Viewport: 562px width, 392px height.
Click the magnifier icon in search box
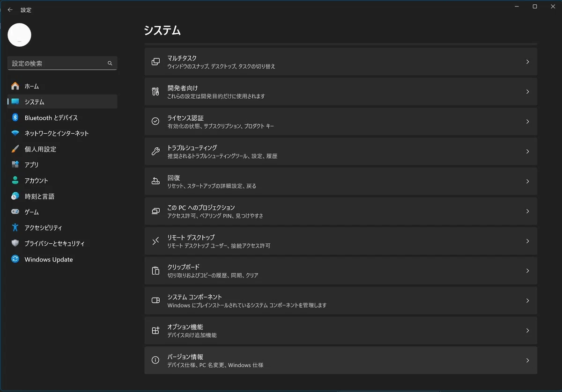[110, 63]
